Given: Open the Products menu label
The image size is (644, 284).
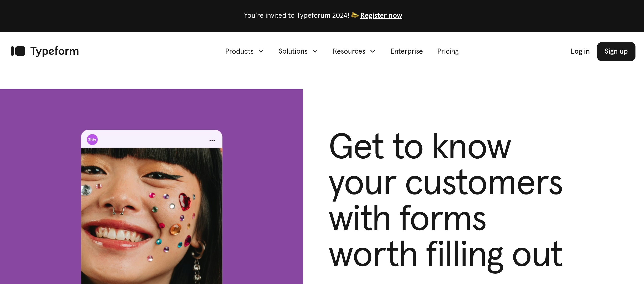Looking at the screenshot, I should (239, 51).
